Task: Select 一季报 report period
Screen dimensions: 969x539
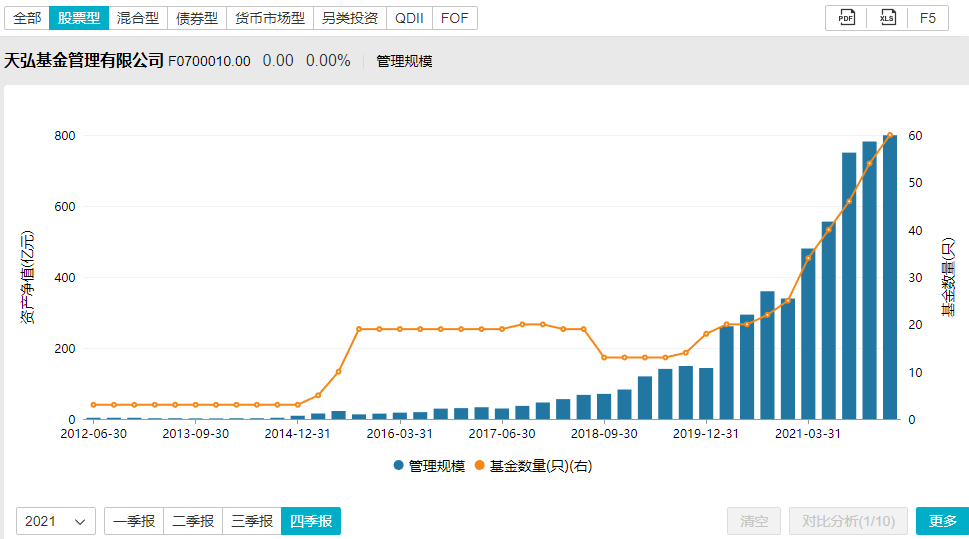Action: click(134, 521)
